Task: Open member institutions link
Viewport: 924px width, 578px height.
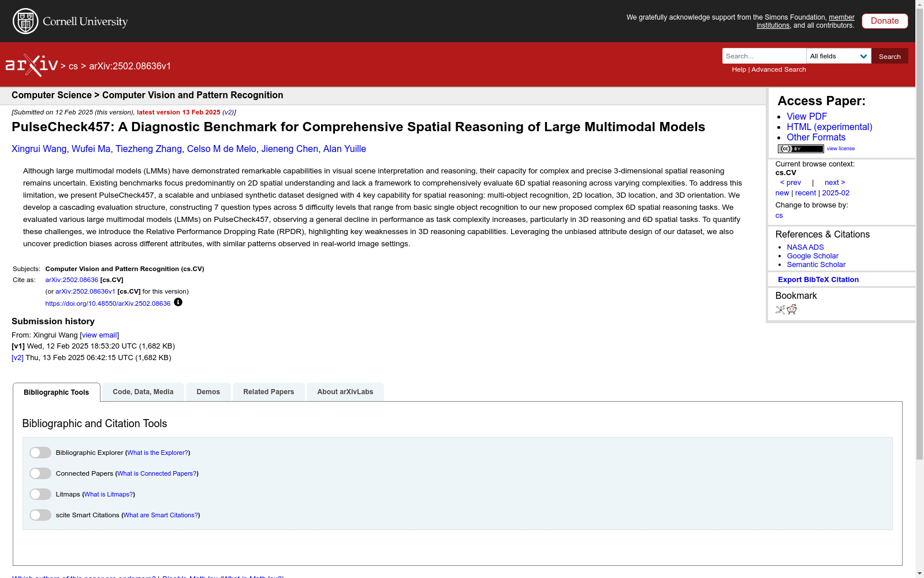Action: tap(806, 21)
